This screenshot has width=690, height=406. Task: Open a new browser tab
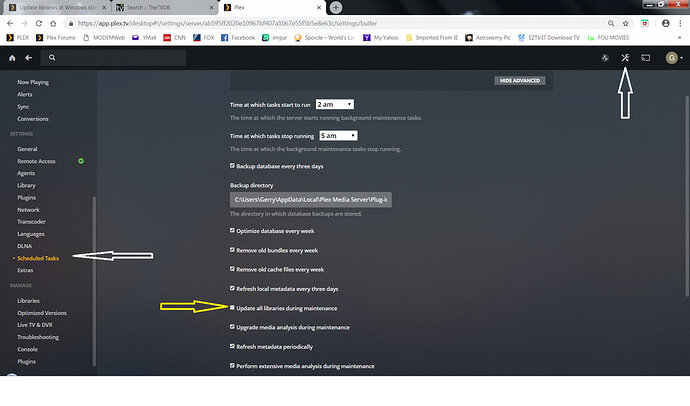pos(336,7)
